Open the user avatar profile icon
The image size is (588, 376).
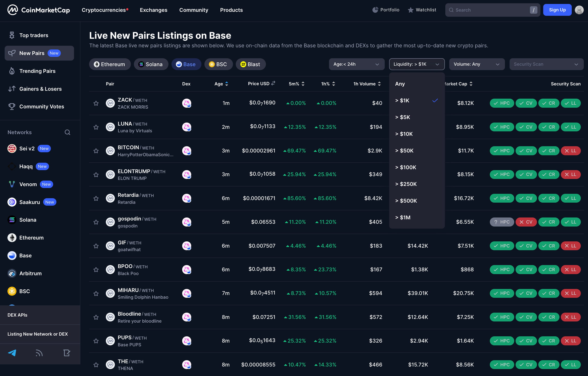point(579,10)
